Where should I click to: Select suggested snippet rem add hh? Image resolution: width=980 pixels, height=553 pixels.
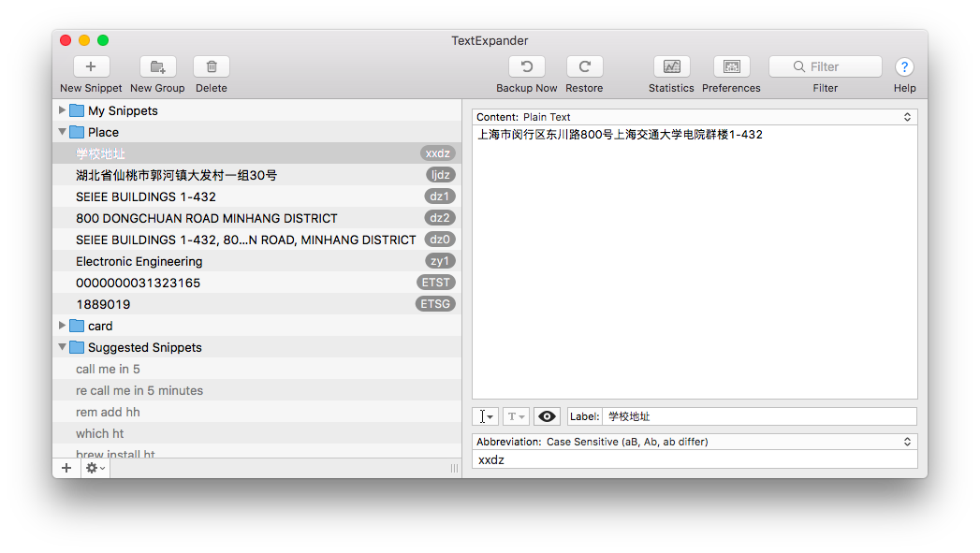tap(256, 412)
